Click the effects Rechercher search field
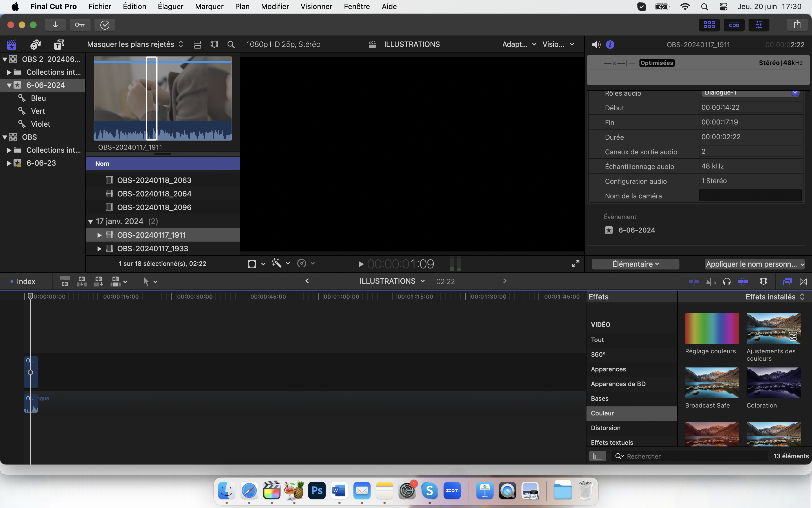The image size is (812, 508). [x=690, y=456]
